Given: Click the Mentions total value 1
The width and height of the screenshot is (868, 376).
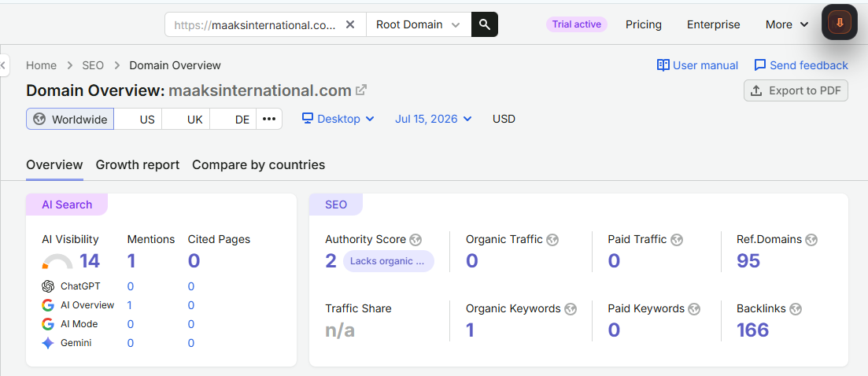Looking at the screenshot, I should [x=131, y=261].
